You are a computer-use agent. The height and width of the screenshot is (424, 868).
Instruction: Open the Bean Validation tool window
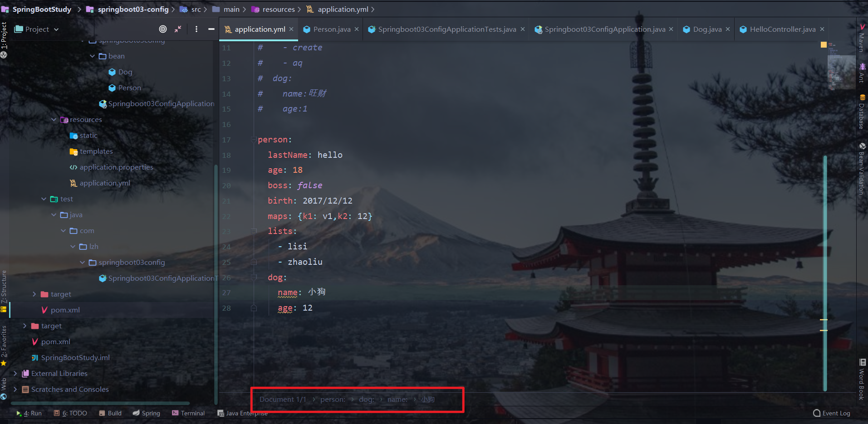tap(862, 169)
